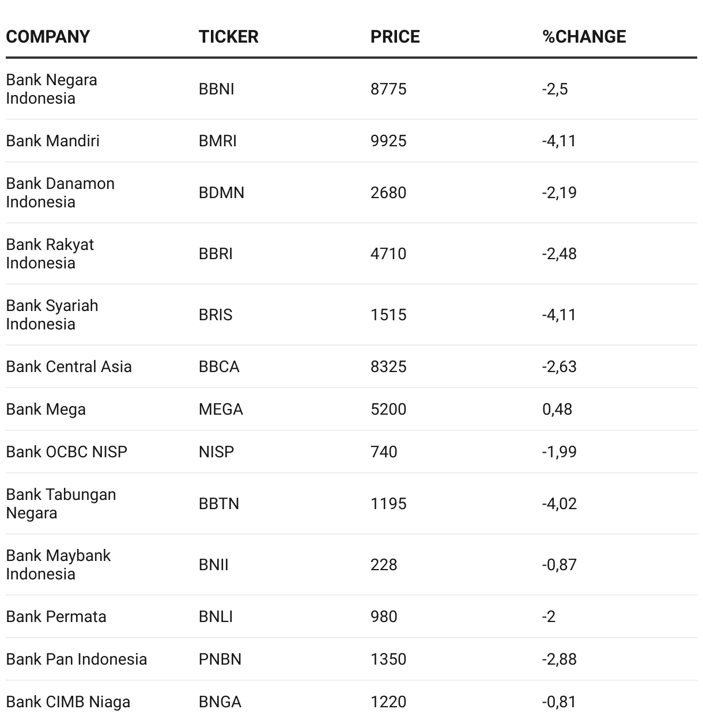Click the PRICE column header
Screen dimensions: 703x728
pos(395,37)
